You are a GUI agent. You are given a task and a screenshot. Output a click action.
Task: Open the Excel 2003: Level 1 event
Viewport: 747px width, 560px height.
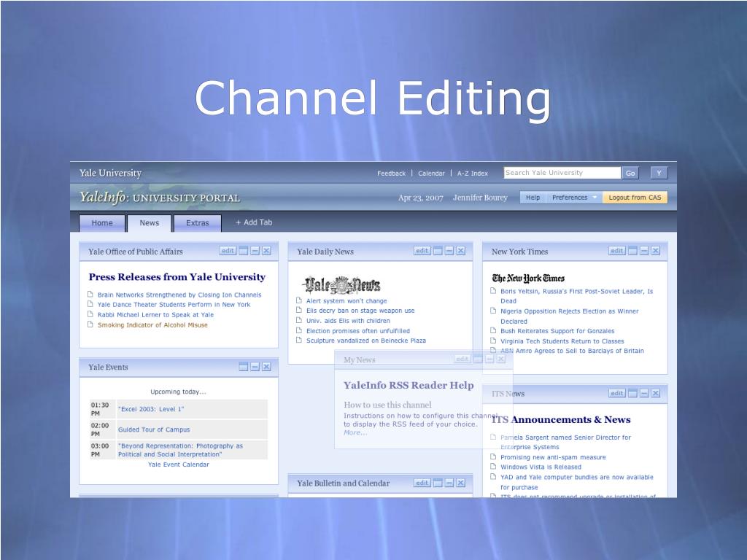151,409
